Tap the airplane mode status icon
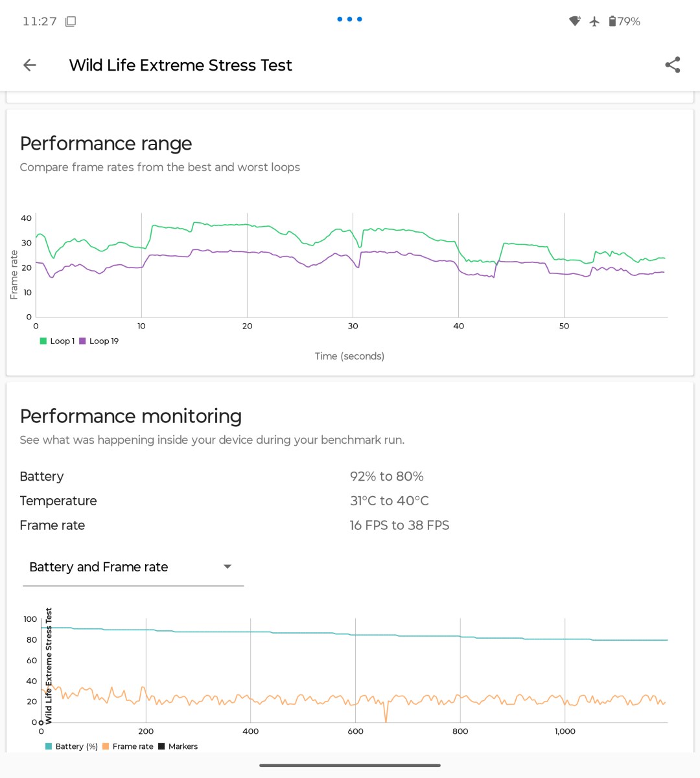This screenshot has width=700, height=778. click(594, 21)
